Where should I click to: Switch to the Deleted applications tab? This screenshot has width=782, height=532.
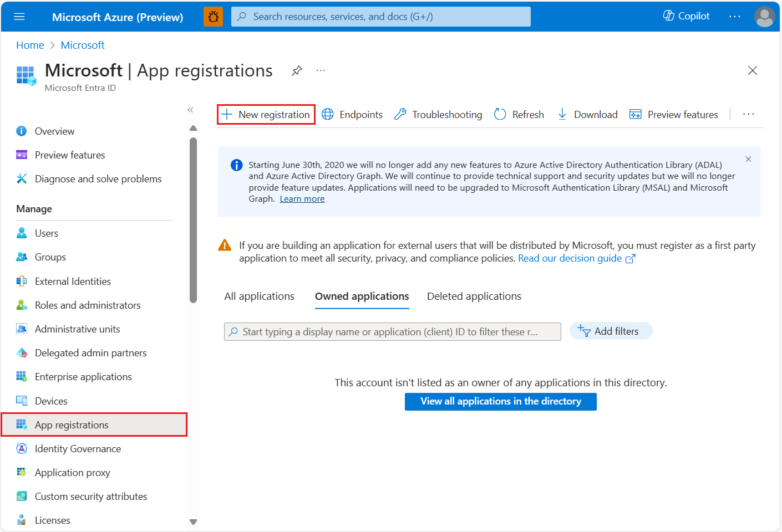coord(474,296)
